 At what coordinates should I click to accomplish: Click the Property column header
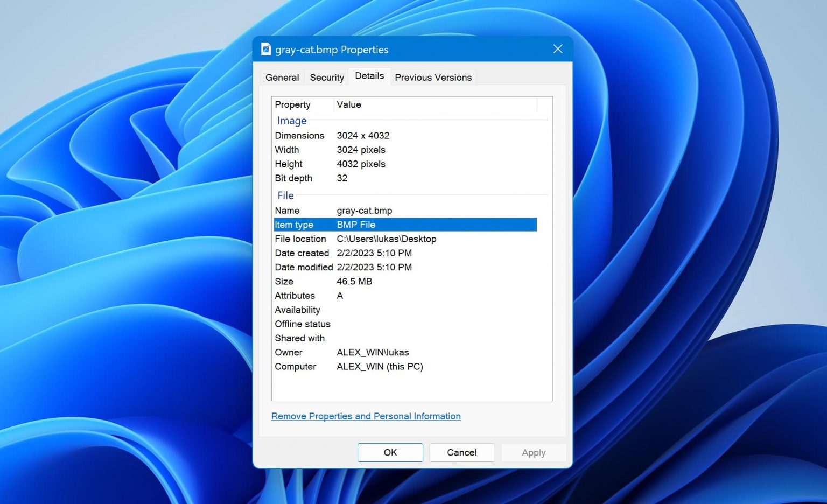coord(293,104)
